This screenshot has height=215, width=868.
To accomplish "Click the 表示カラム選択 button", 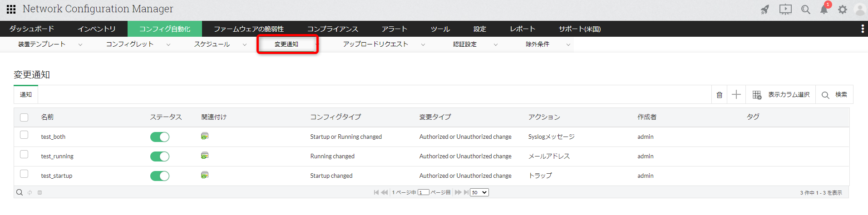I will [781, 95].
